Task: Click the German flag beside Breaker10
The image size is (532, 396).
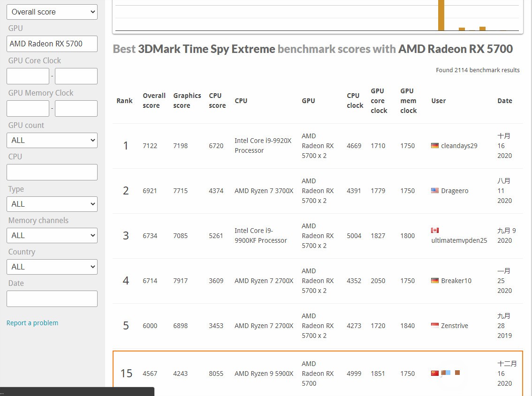Action: (x=434, y=281)
